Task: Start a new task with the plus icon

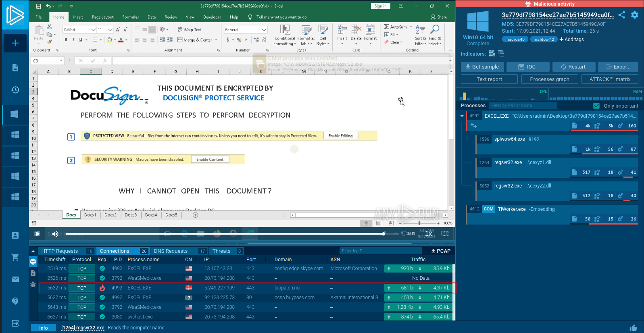Action: [15, 43]
